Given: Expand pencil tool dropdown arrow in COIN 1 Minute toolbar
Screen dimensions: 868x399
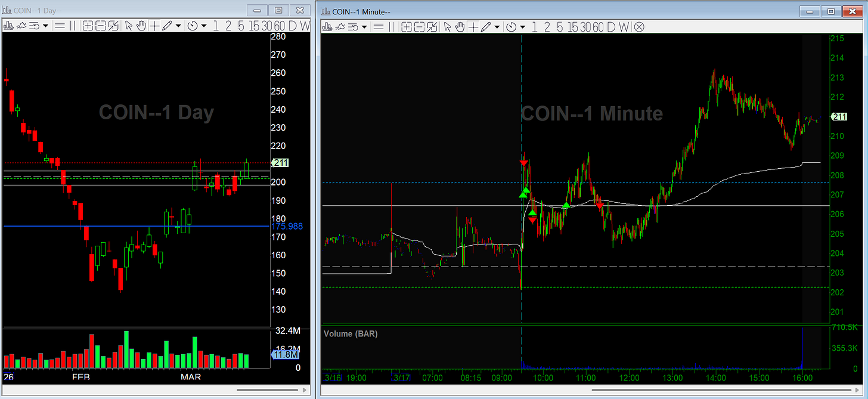Looking at the screenshot, I should tap(497, 27).
